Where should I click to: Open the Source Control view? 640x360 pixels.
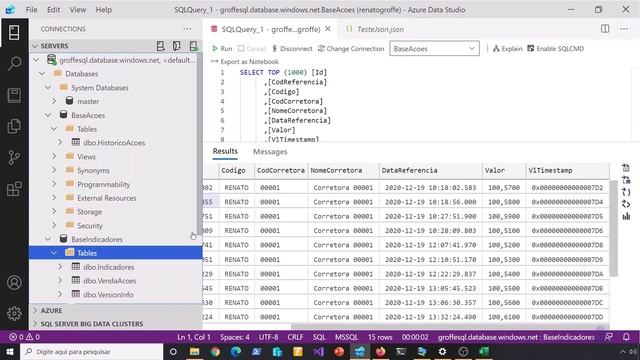[14, 157]
